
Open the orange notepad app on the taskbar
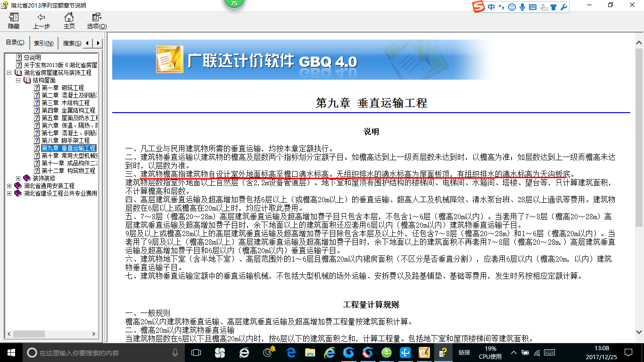click(424, 353)
